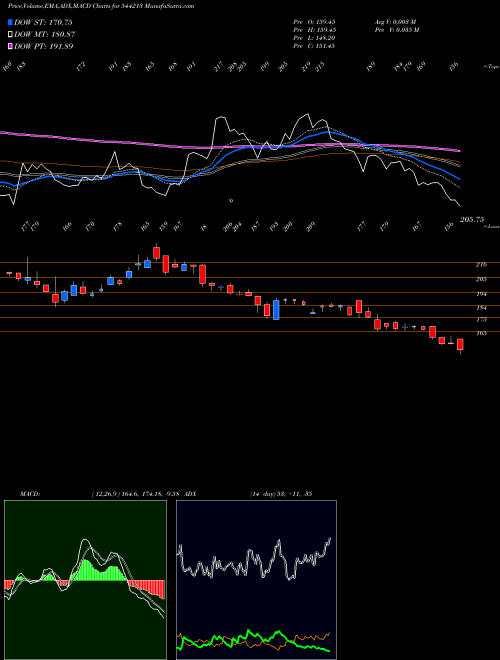
Task: Click the 216 price axis label
Action: pyautogui.click(x=481, y=264)
